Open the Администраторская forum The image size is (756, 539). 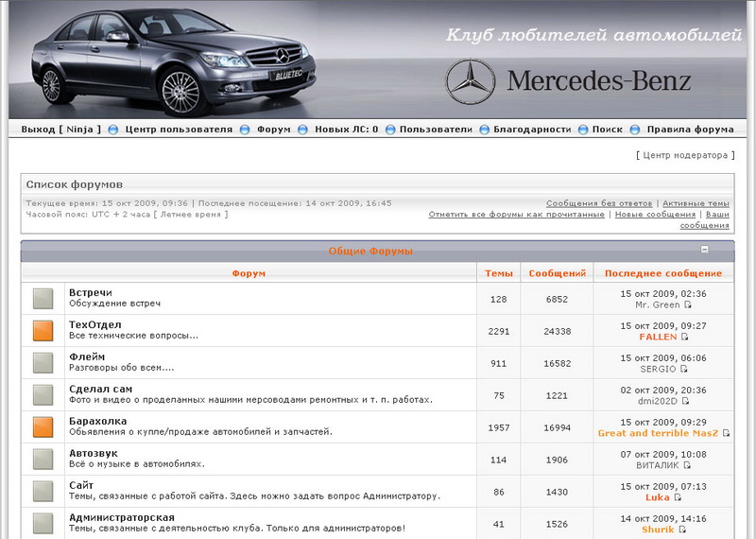point(122,517)
